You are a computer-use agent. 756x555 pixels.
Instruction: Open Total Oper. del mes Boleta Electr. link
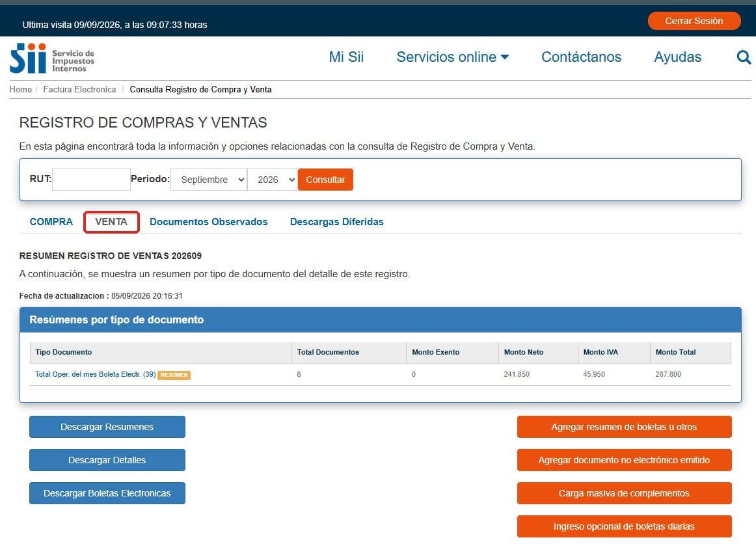(x=96, y=374)
